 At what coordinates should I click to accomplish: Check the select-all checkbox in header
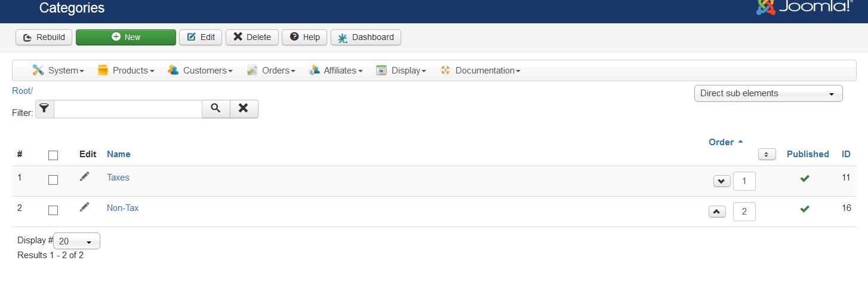tap(53, 155)
